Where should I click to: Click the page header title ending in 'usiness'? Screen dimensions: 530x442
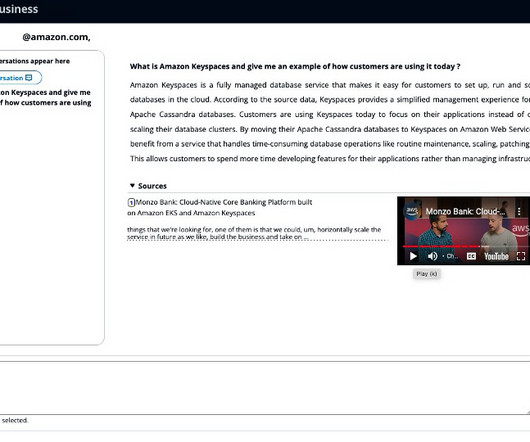click(x=19, y=9)
